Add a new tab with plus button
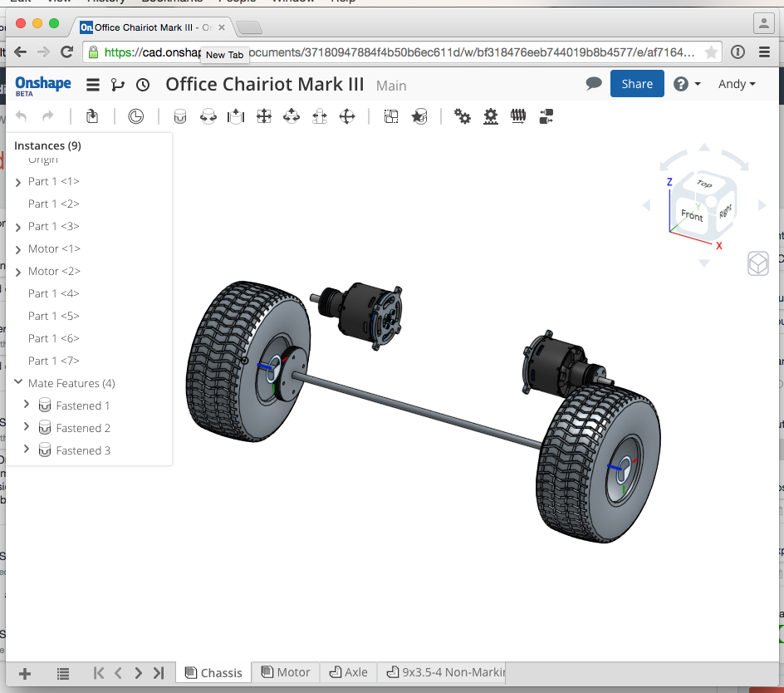This screenshot has width=784, height=693. click(25, 674)
